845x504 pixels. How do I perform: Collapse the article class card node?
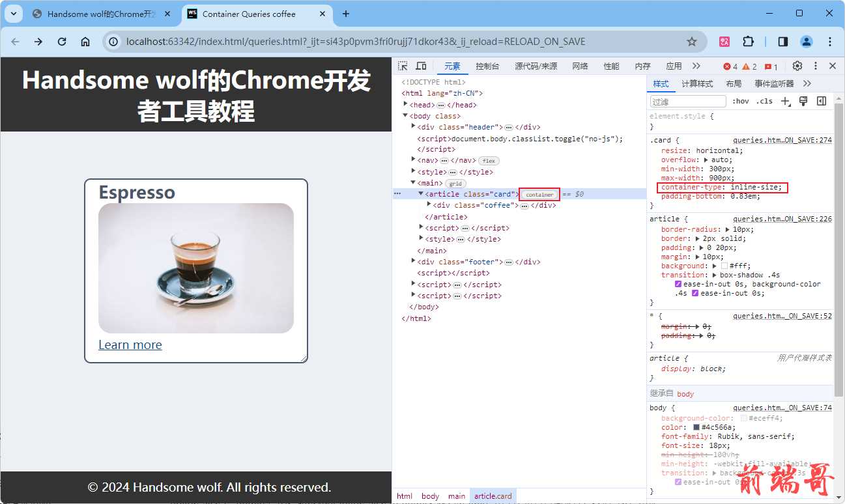[x=422, y=193]
